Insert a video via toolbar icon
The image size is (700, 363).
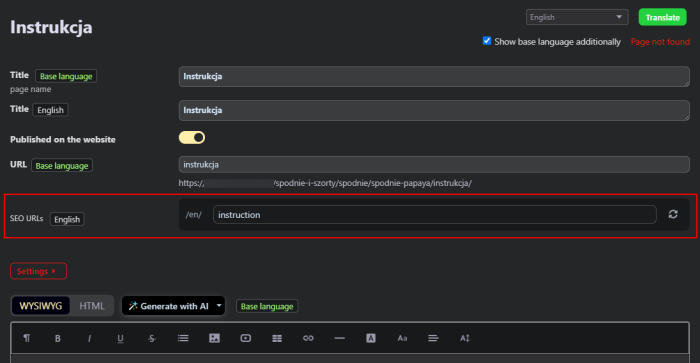pos(246,338)
